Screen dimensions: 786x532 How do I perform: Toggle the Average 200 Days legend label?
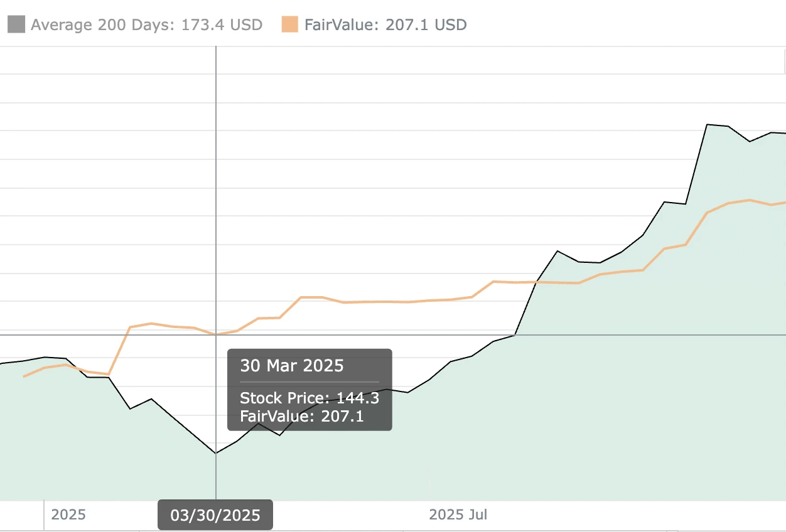[146, 25]
